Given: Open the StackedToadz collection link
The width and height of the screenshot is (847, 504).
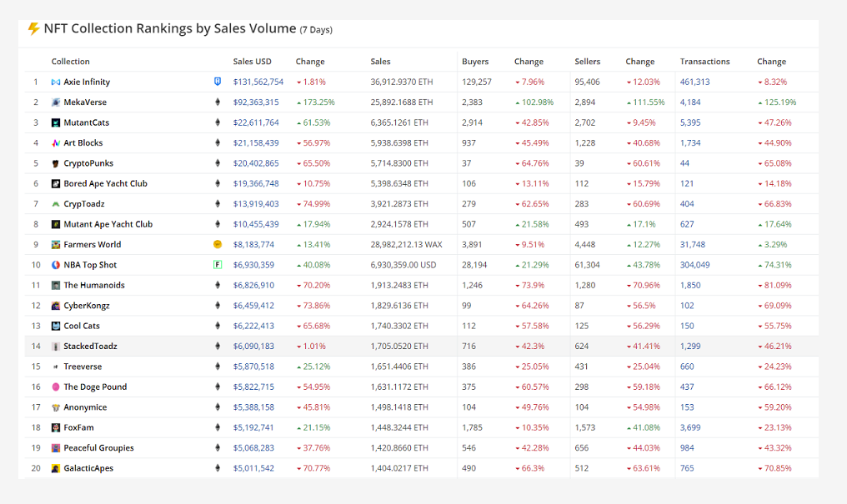Looking at the screenshot, I should (90, 347).
